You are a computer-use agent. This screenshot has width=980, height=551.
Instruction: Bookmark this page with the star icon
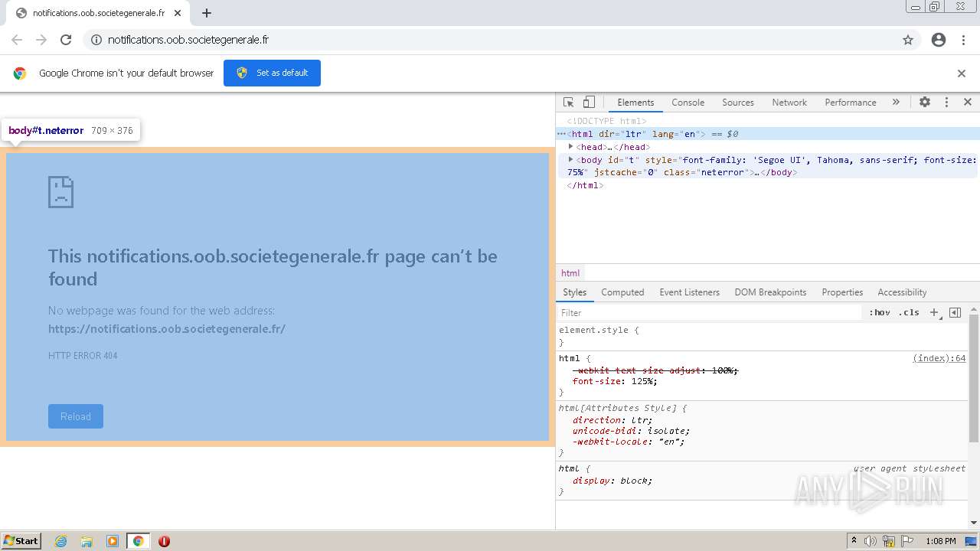point(908,40)
